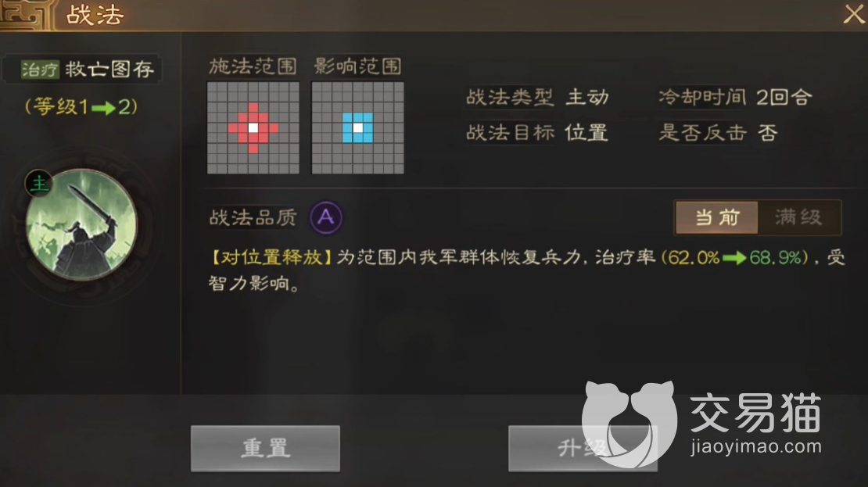
Task: Select the 治疗 tag next to skill name
Action: click(x=39, y=69)
